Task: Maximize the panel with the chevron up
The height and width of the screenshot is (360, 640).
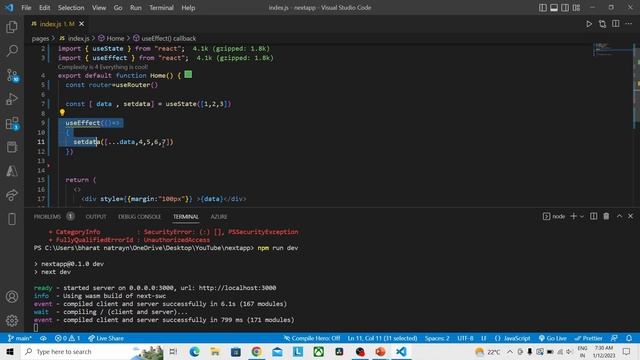Action: coord(619,216)
